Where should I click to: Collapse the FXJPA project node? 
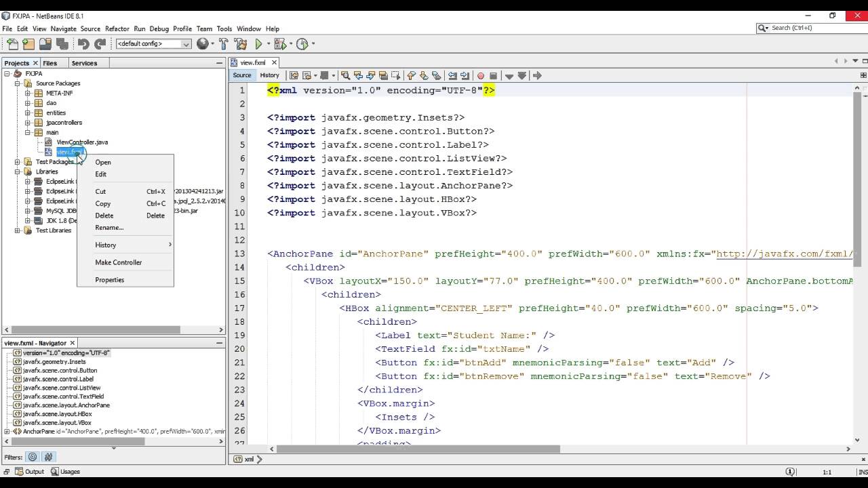(7, 74)
